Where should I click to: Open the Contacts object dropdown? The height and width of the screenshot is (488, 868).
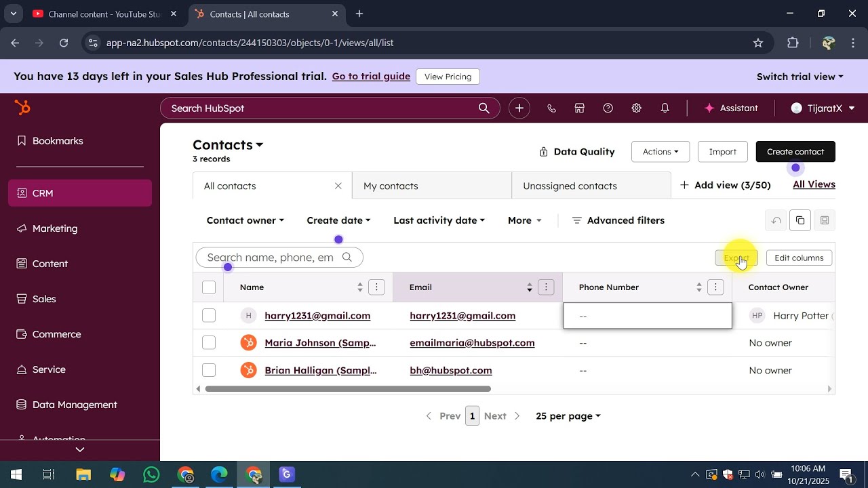pyautogui.click(x=228, y=145)
